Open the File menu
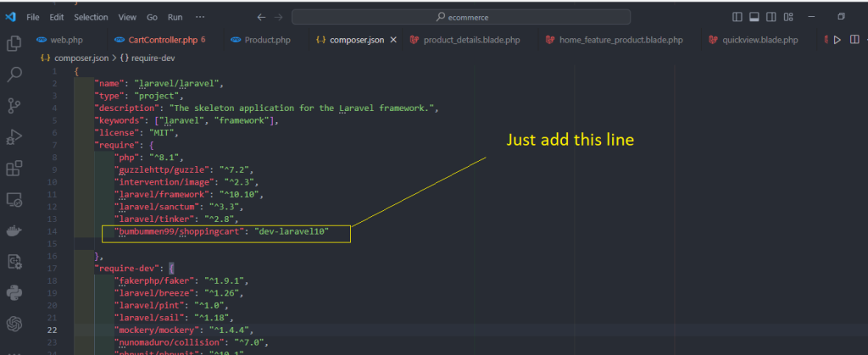 click(33, 17)
